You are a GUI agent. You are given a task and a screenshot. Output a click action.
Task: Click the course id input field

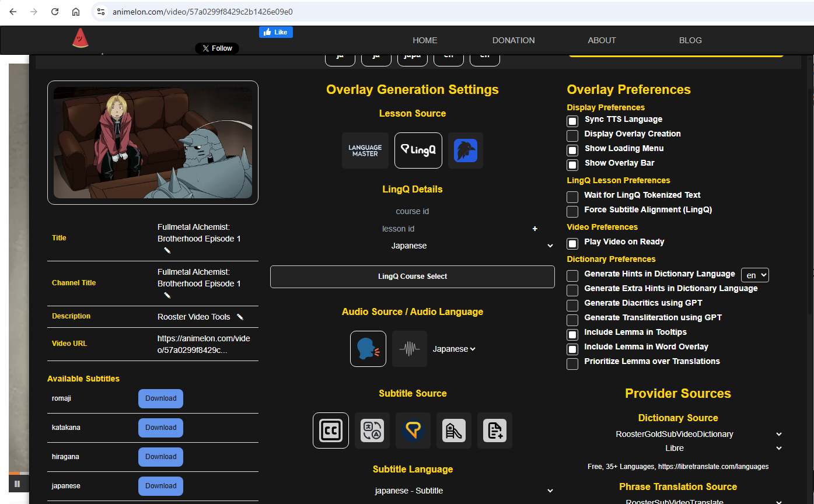(x=413, y=211)
